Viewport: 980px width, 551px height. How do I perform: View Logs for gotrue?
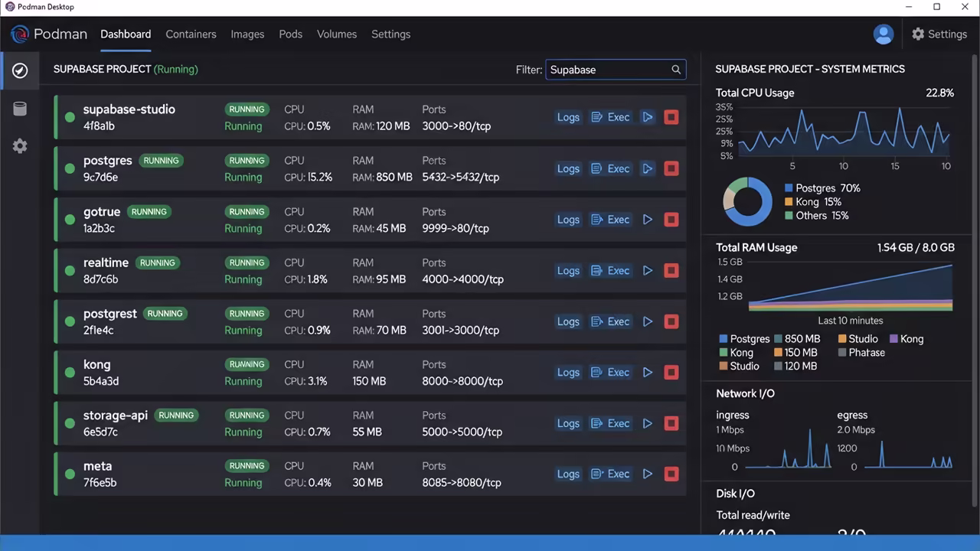[x=568, y=220]
